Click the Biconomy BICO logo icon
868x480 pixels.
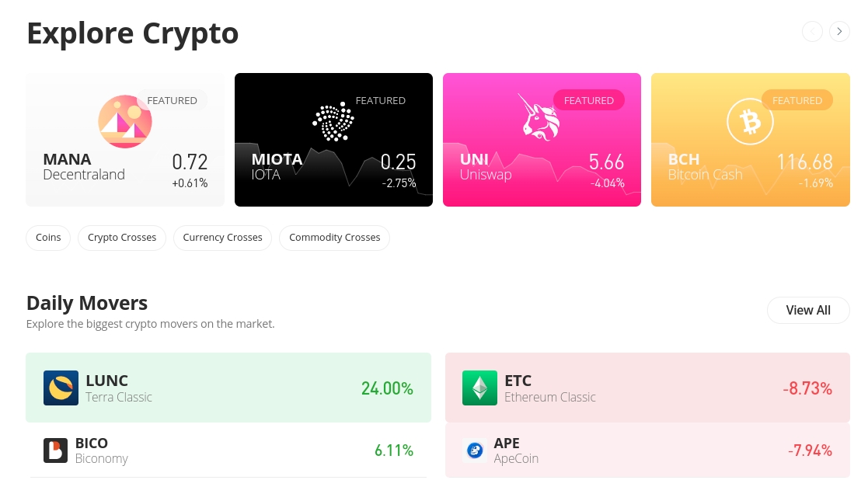(55, 450)
